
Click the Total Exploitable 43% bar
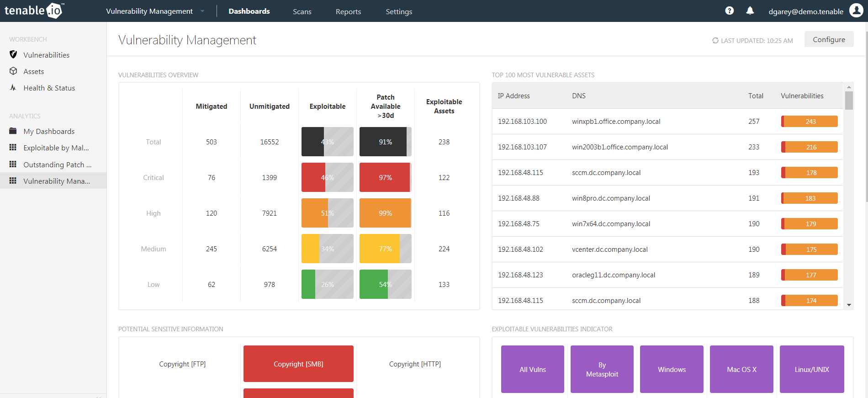point(328,142)
